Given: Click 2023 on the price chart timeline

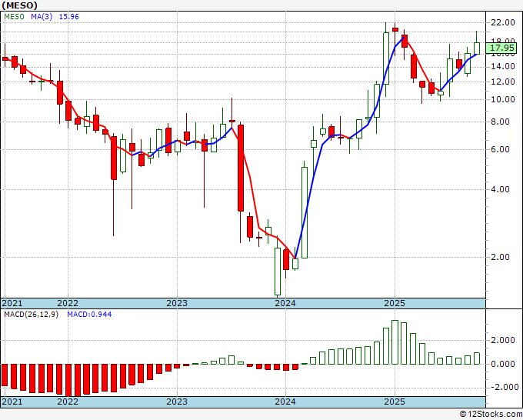Looking at the screenshot, I should click(177, 303).
